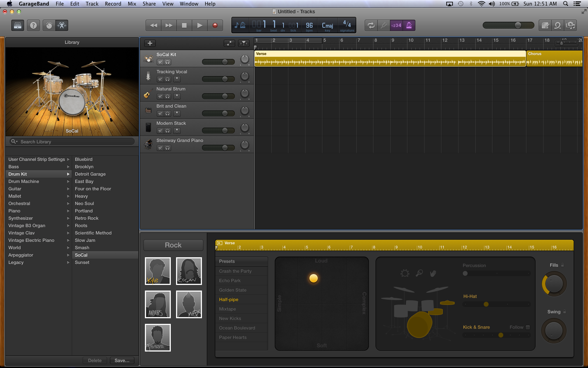Click the red Record button

point(215,25)
